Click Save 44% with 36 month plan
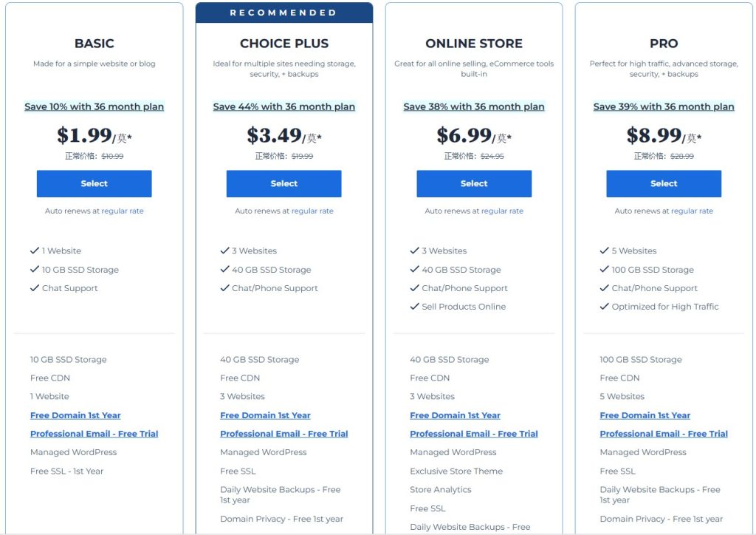Image resolution: width=756 pixels, height=535 pixels. (x=283, y=107)
